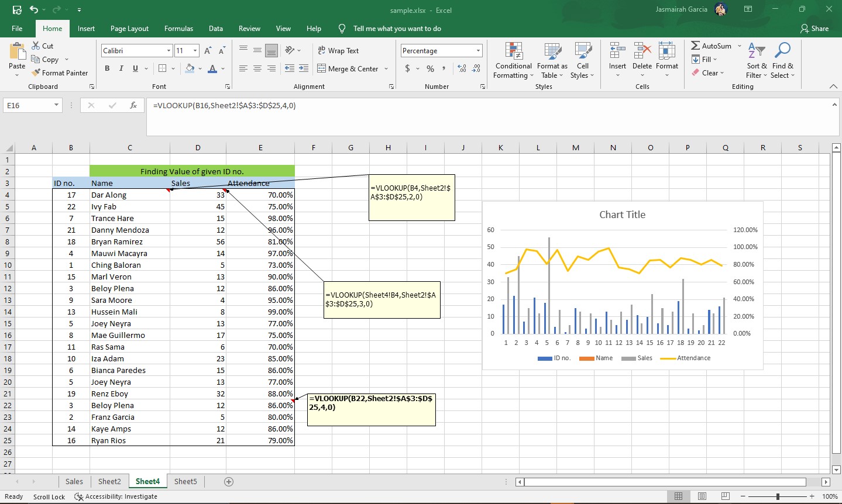This screenshot has height=504, width=842.
Task: Click the Paste clipboard icon
Action: [x=17, y=51]
